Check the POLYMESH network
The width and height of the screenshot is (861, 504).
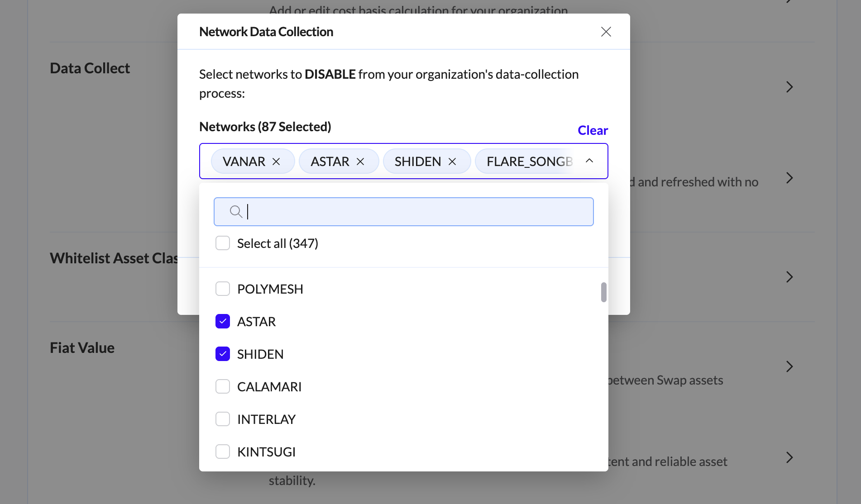coord(222,289)
